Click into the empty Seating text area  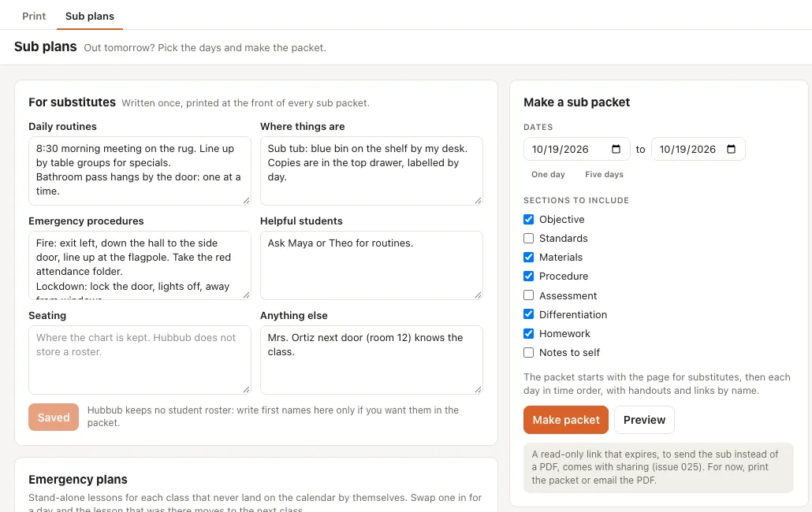coord(140,360)
